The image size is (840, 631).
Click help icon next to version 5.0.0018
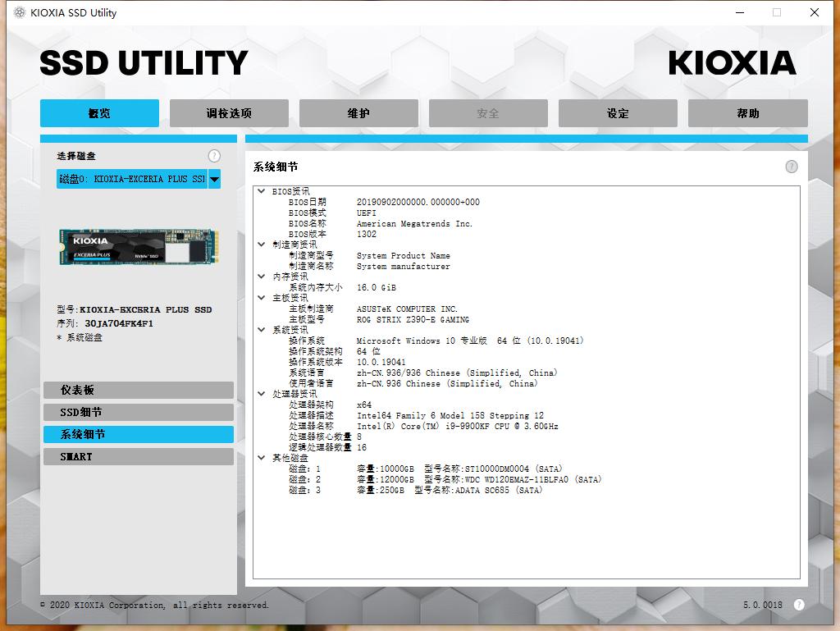pyautogui.click(x=799, y=605)
